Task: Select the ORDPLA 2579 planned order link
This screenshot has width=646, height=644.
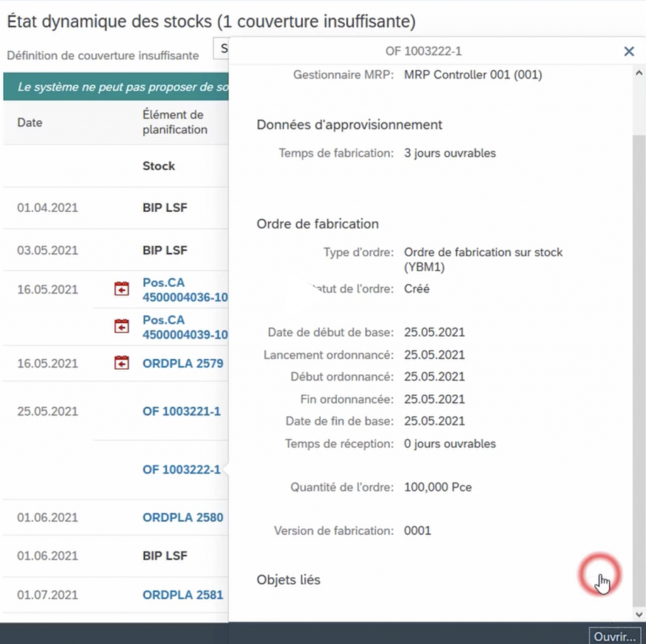Action: pyautogui.click(x=182, y=363)
